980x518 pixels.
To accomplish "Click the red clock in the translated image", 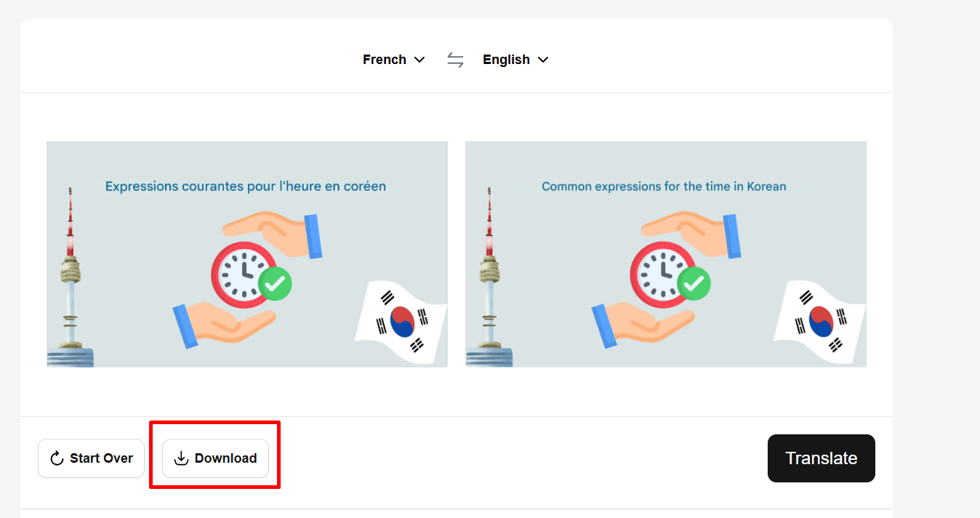I will coord(662,275).
